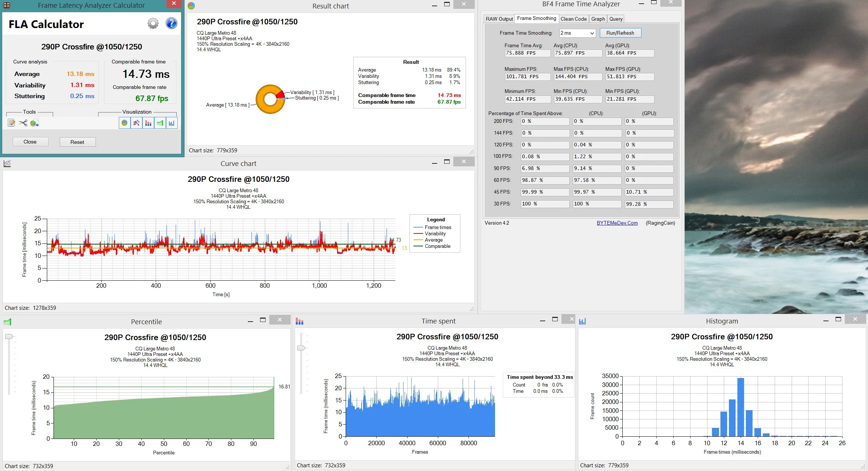Click the Time spent threshold slider handle
The width and height of the screenshot is (868, 471).
click(301, 348)
